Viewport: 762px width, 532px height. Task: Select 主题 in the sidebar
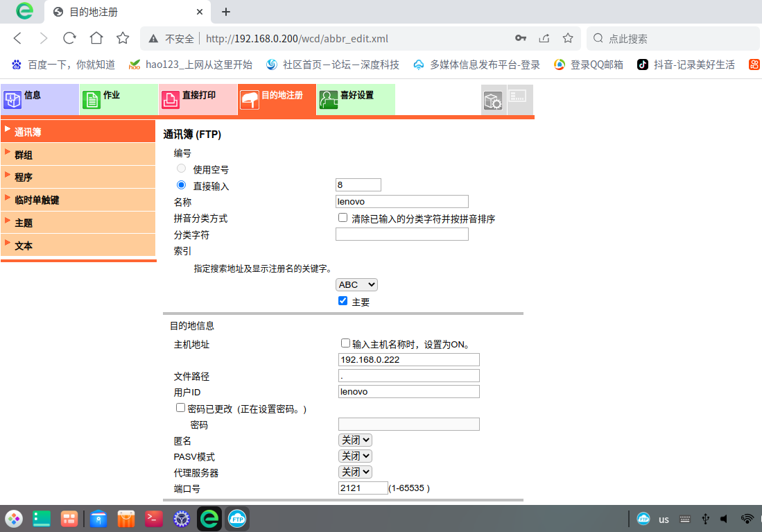78,223
